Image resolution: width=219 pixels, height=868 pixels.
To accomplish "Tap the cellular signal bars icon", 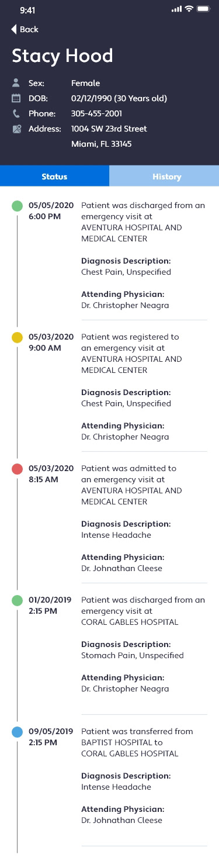I will point(176,9).
